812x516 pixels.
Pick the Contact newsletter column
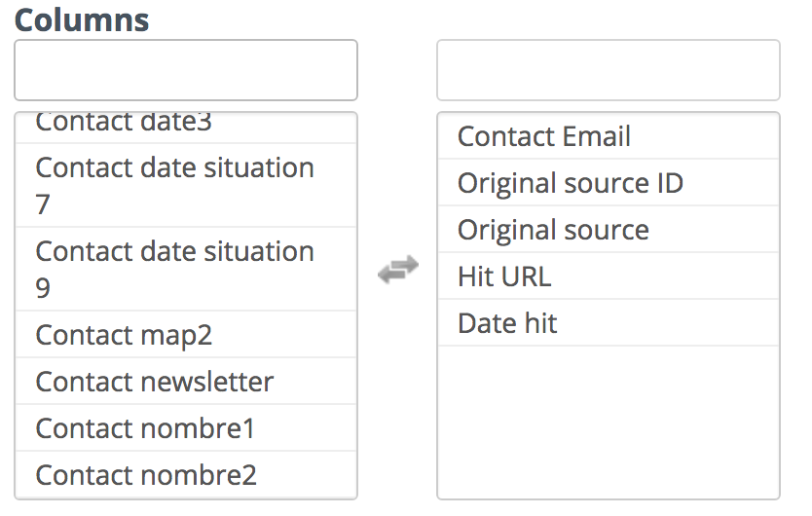(x=186, y=381)
